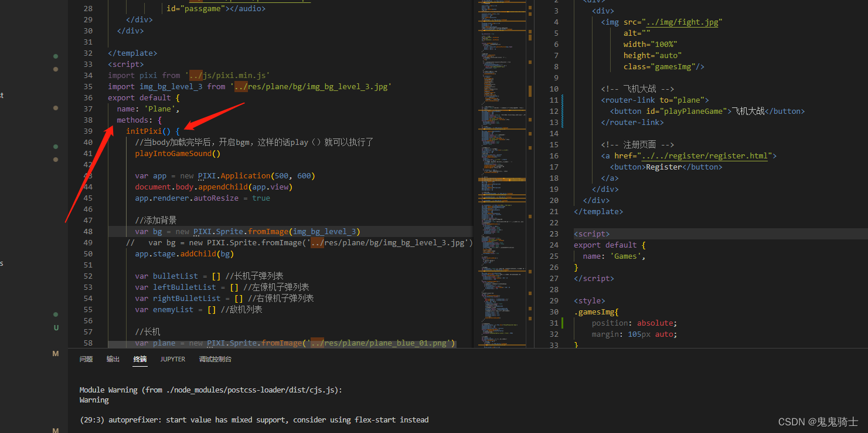Click line number 23 in the right editor
The width and height of the screenshot is (868, 433).
[x=554, y=234]
